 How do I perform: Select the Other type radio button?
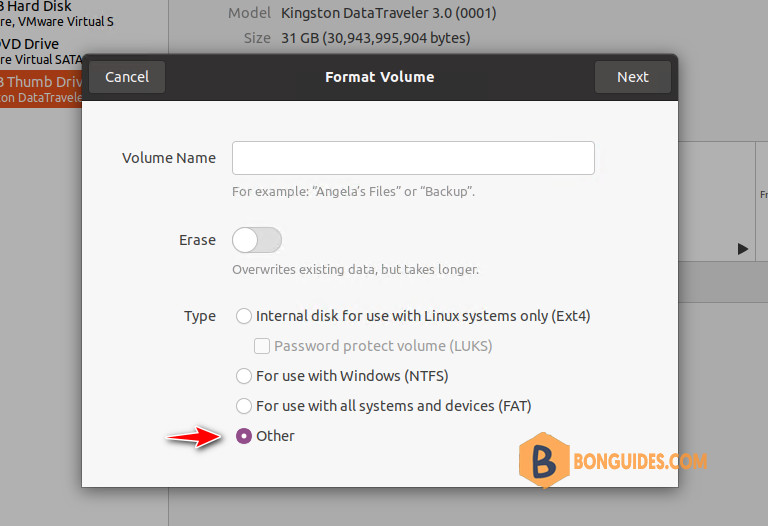243,436
